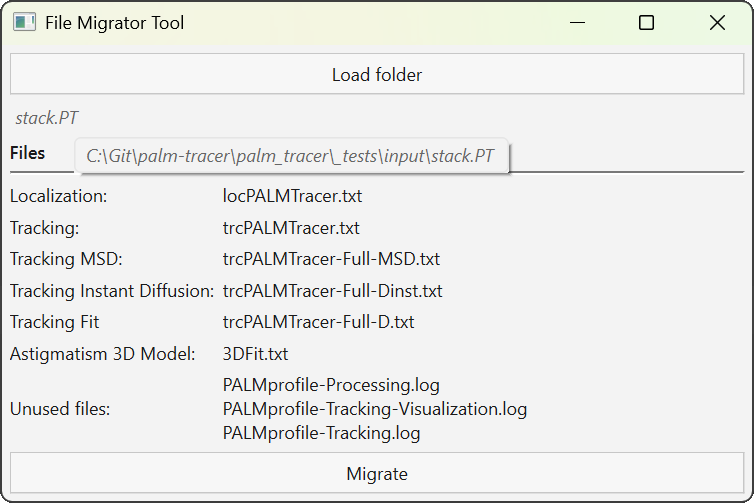Click trcPALMTracer-Full-D.txt file name
Viewport: 754px width, 503px height.
click(318, 322)
